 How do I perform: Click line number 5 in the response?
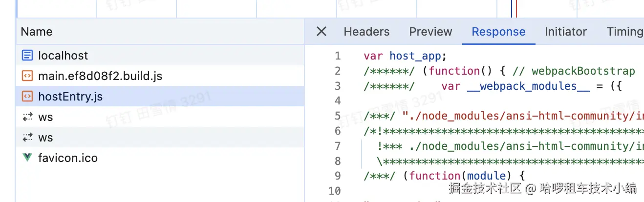point(337,116)
